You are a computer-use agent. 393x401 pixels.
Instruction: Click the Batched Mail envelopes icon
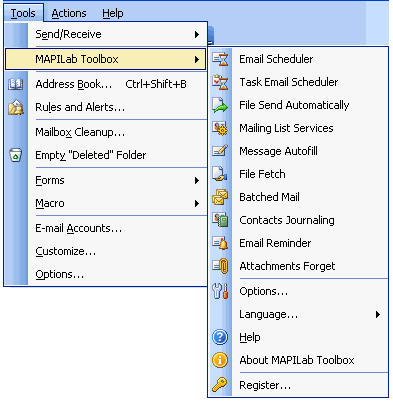[x=220, y=197]
